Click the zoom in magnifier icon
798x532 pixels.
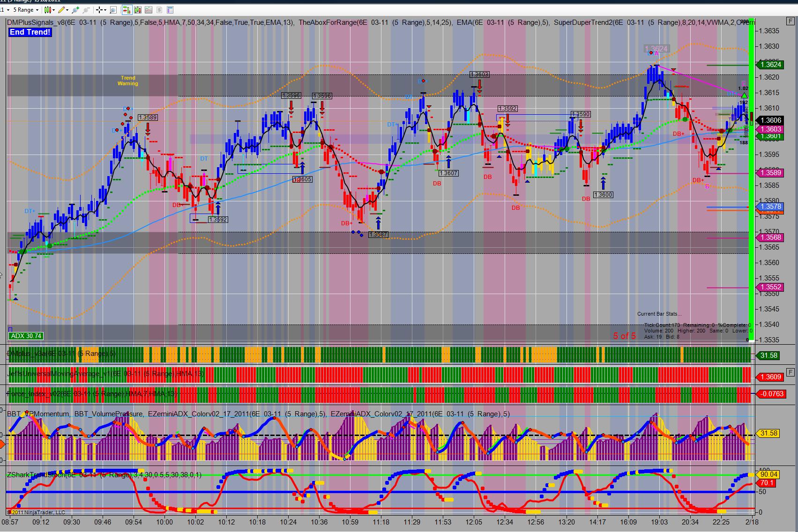(76, 10)
